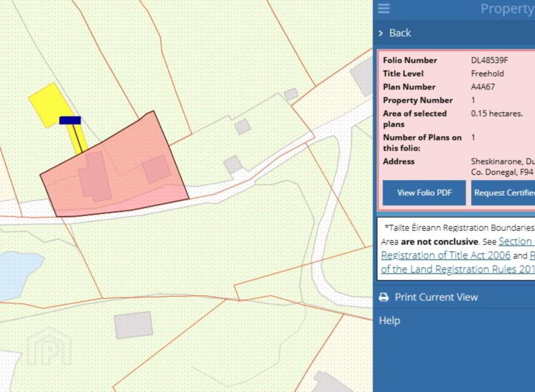Screen dimensions: 535x392
Task: Click the Address label
Action: [x=399, y=162]
